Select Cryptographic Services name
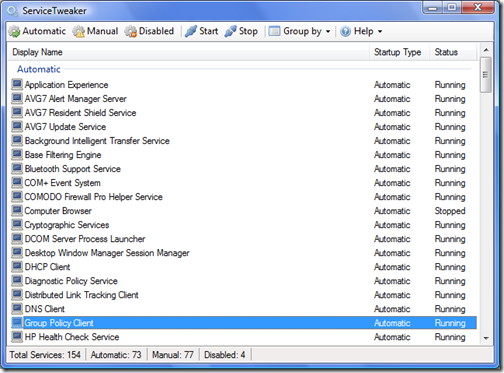The height and width of the screenshot is (373, 504). 67,225
